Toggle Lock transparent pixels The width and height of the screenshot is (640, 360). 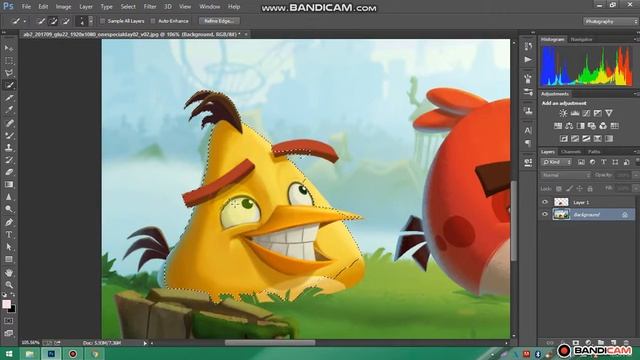(x=559, y=189)
